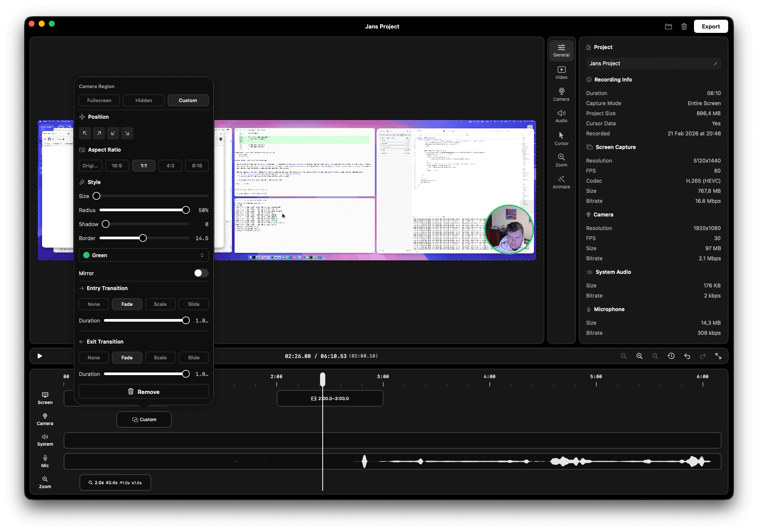The height and width of the screenshot is (532, 758).
Task: Open the Green border color dropdown
Action: click(143, 255)
